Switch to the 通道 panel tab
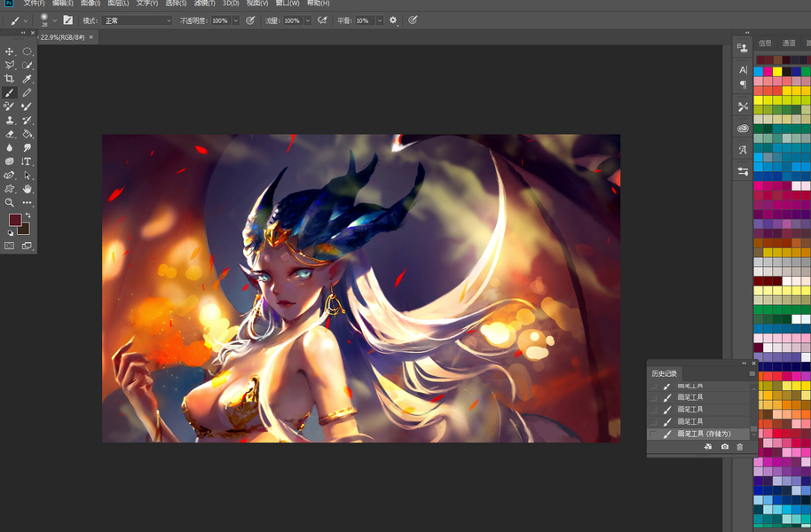Screen dimensions: 811x532 (789, 43)
